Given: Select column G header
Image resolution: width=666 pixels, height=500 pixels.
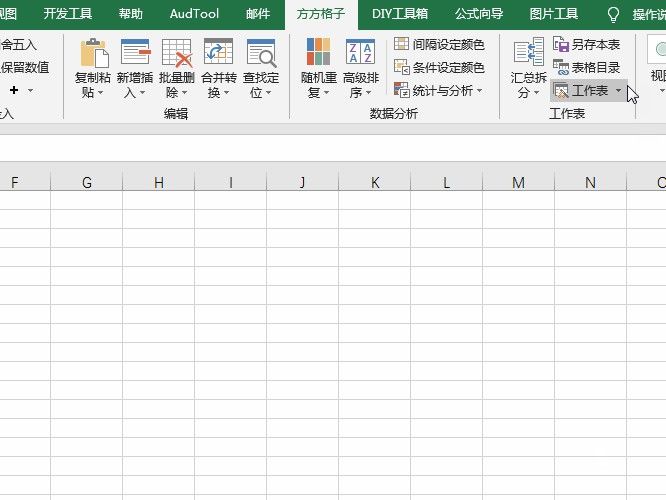Looking at the screenshot, I should 87,182.
